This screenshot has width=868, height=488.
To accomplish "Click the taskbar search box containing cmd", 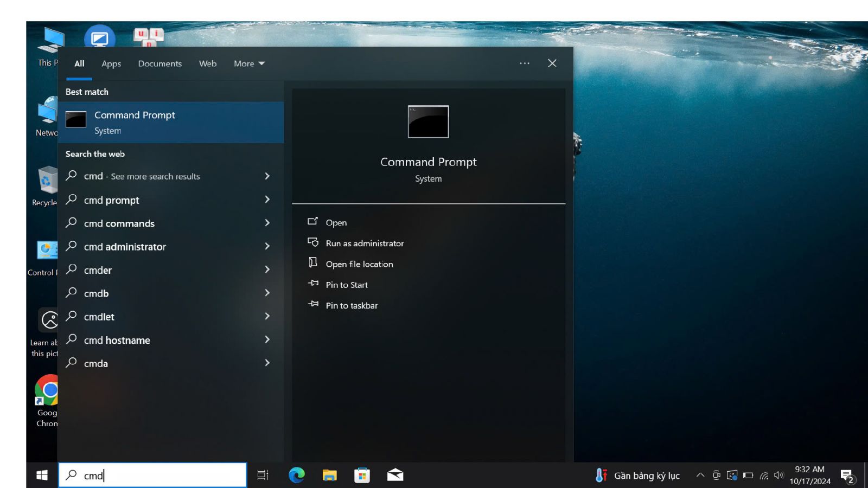I will click(152, 475).
